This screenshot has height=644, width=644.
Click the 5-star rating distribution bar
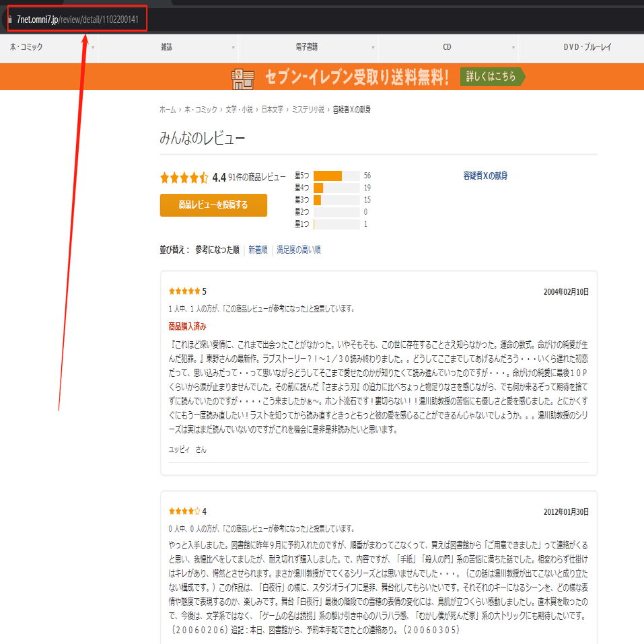pos(336,176)
